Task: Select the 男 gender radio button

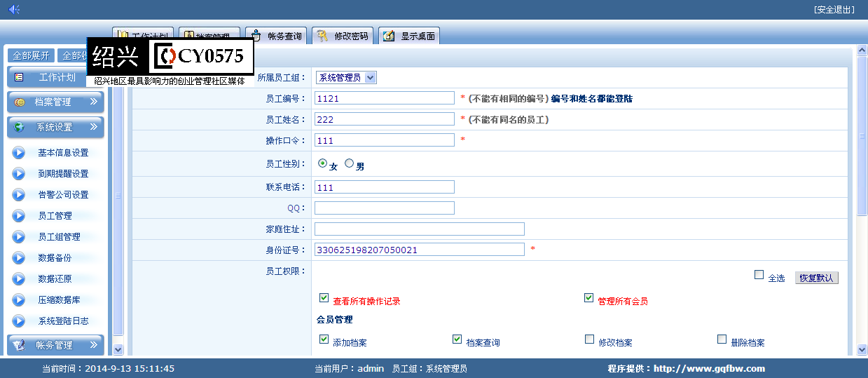Action: pyautogui.click(x=349, y=163)
